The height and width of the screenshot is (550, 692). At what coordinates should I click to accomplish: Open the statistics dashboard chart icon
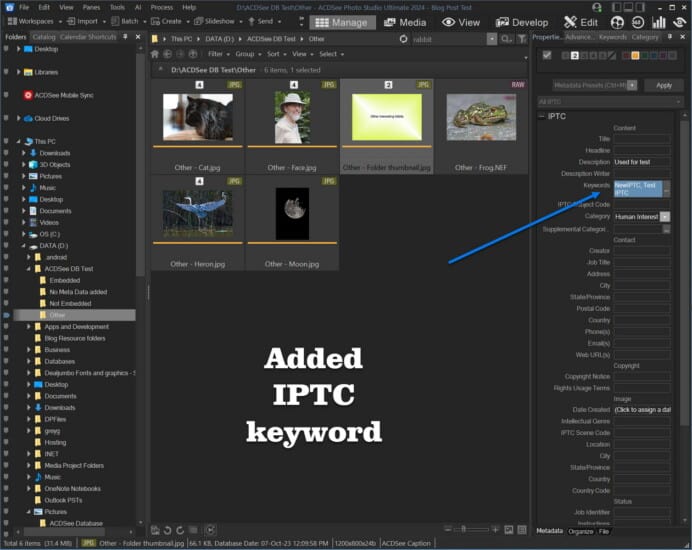click(660, 22)
